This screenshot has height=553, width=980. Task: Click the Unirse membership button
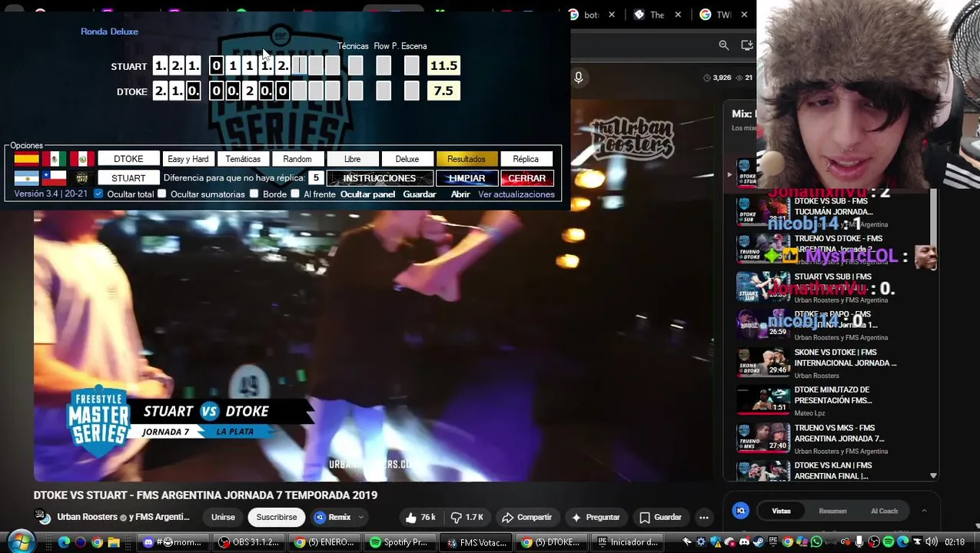click(x=223, y=518)
